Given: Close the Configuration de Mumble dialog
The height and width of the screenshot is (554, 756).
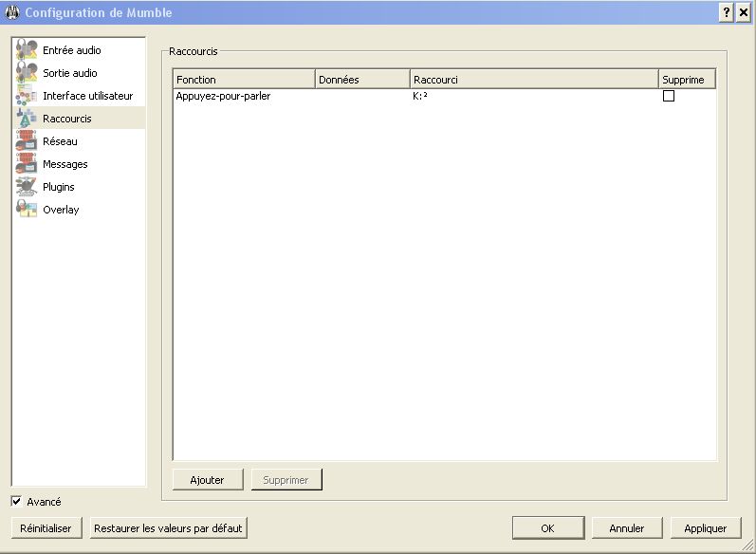Looking at the screenshot, I should (x=744, y=12).
